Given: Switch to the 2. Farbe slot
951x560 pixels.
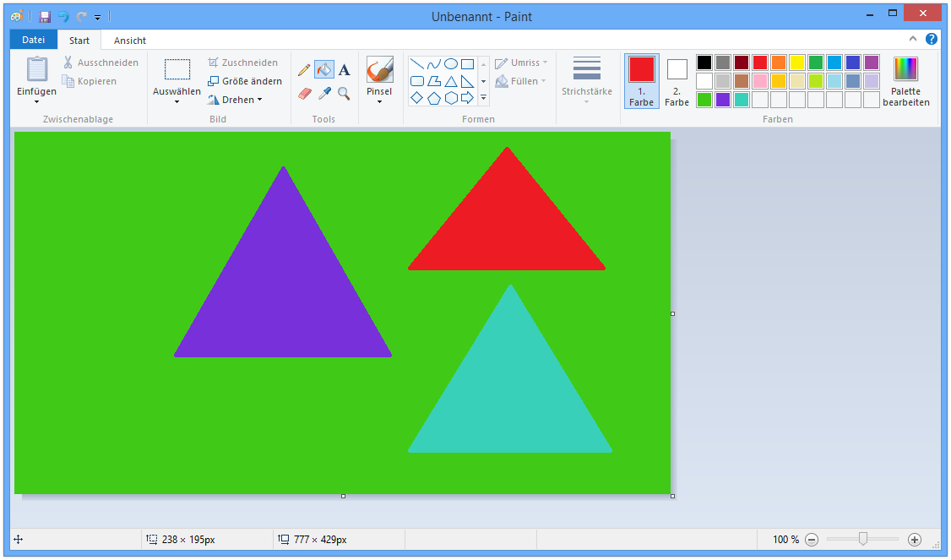Looking at the screenshot, I should (677, 81).
